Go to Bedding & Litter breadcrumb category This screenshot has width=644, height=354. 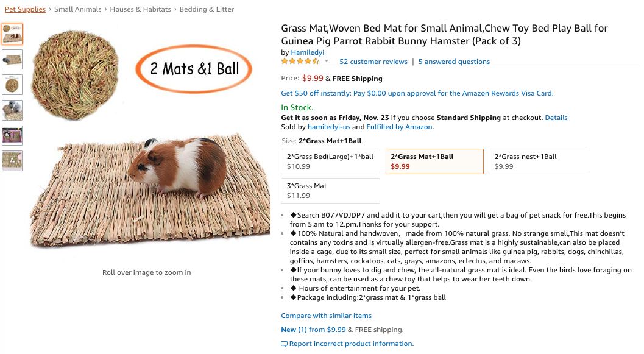[x=207, y=9]
